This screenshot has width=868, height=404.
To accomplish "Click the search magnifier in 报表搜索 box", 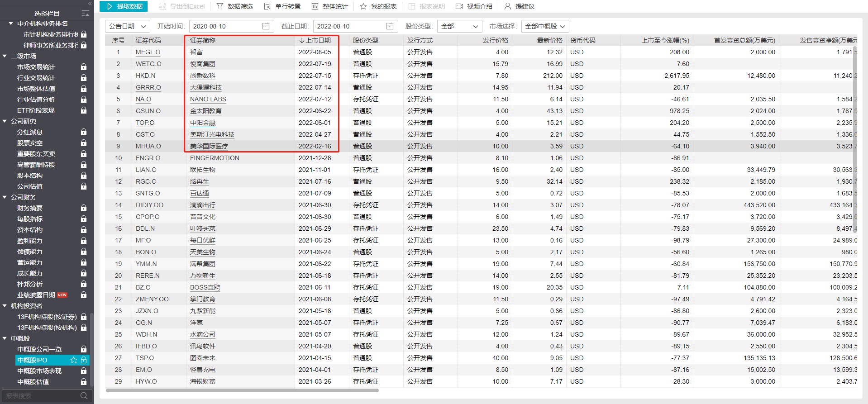I will (84, 396).
